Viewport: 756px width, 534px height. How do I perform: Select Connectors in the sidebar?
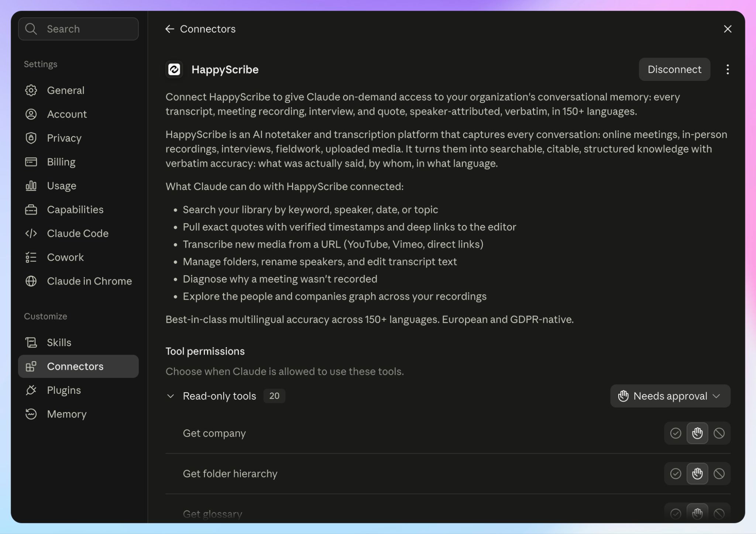(78, 366)
